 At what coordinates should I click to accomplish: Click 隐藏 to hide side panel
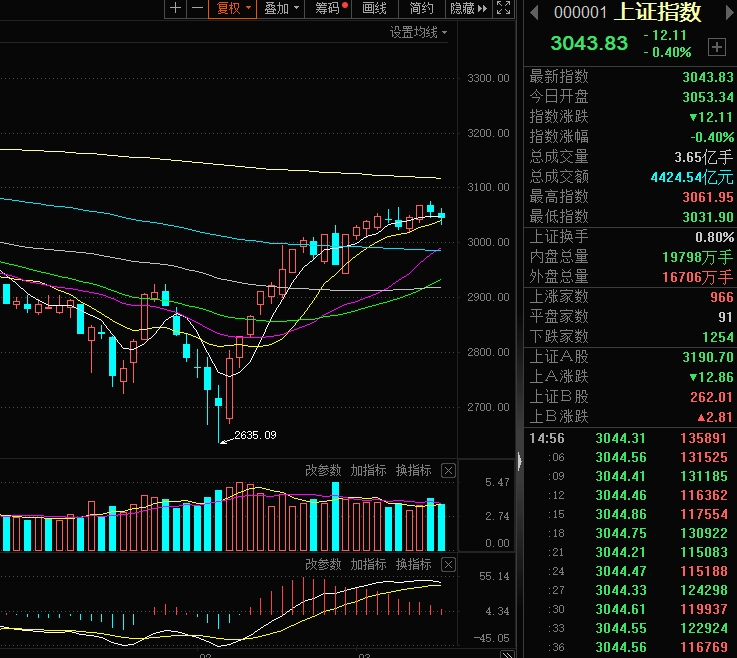point(468,8)
